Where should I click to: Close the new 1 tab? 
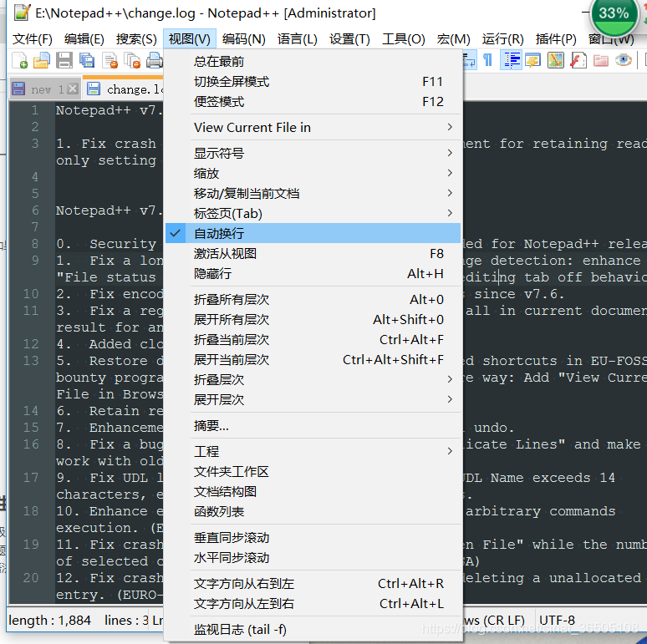(x=73, y=89)
